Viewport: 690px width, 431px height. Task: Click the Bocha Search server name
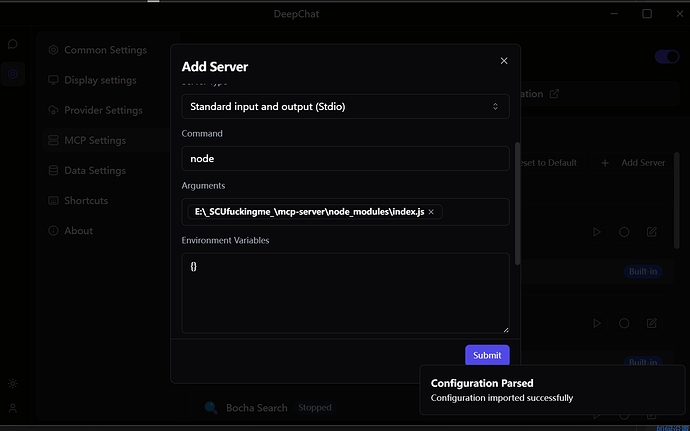[x=257, y=408]
